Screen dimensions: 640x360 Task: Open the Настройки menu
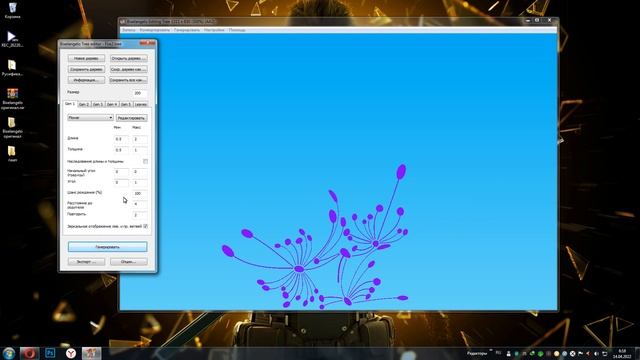pyautogui.click(x=214, y=30)
